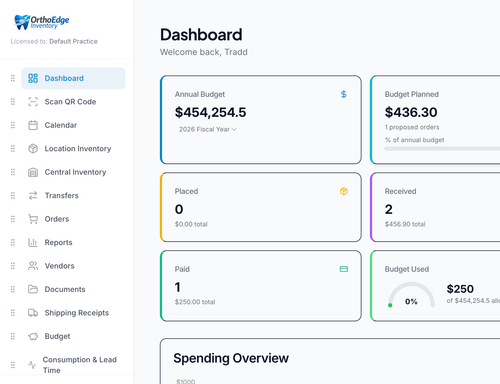
Task: Click the Calendar icon in sidebar
Action: (x=33, y=125)
